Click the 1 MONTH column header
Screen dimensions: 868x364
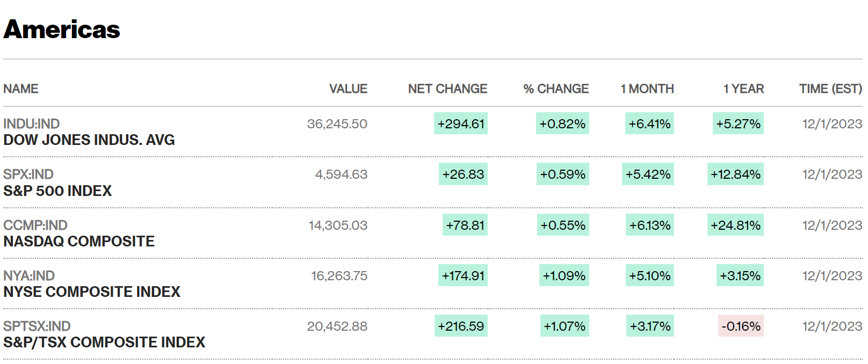coord(647,89)
